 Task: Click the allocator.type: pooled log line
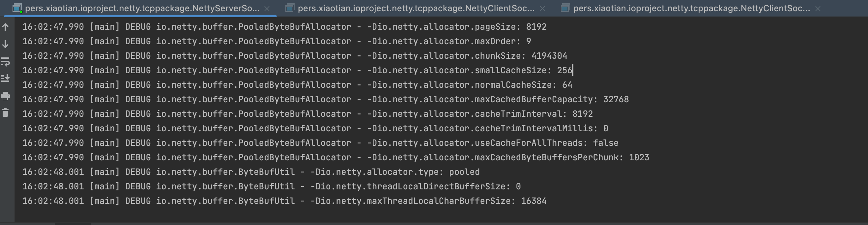pos(251,172)
